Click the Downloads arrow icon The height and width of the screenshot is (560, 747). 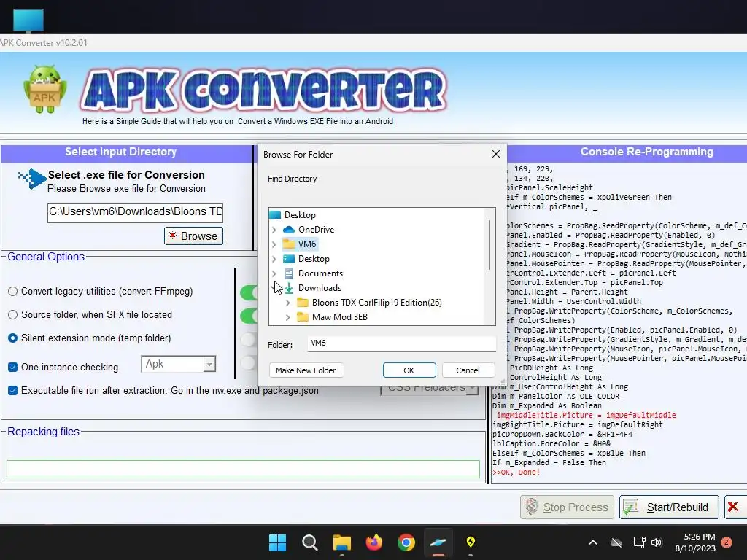click(289, 287)
